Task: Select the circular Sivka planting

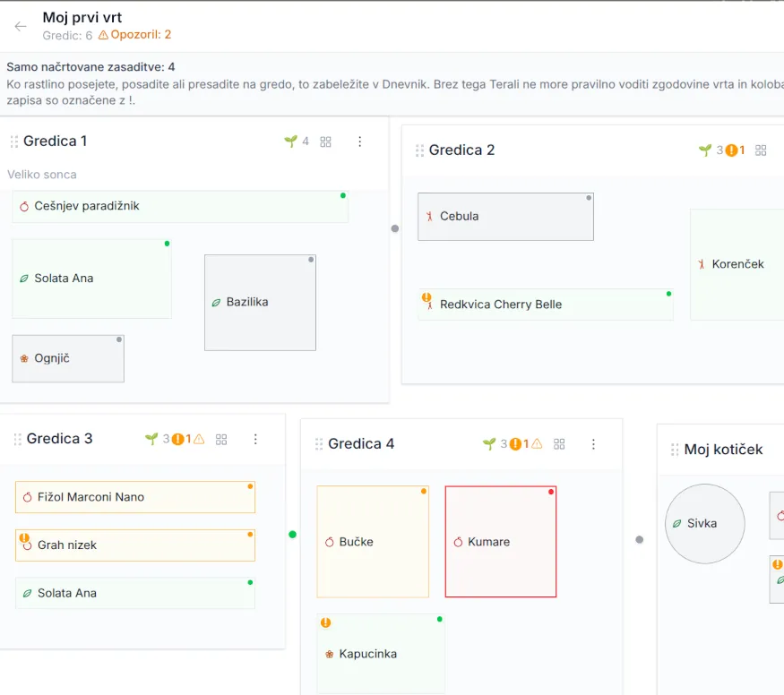Action: pos(704,524)
